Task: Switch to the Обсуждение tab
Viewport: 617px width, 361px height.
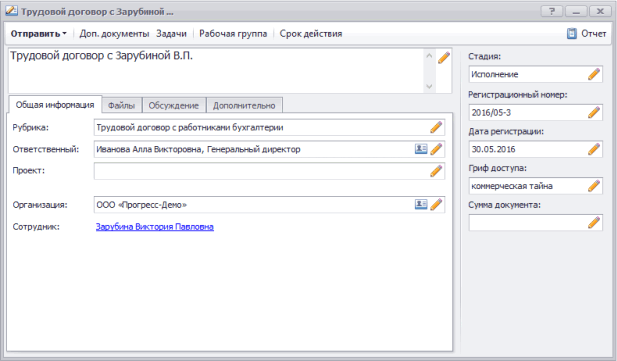Action: (x=174, y=105)
